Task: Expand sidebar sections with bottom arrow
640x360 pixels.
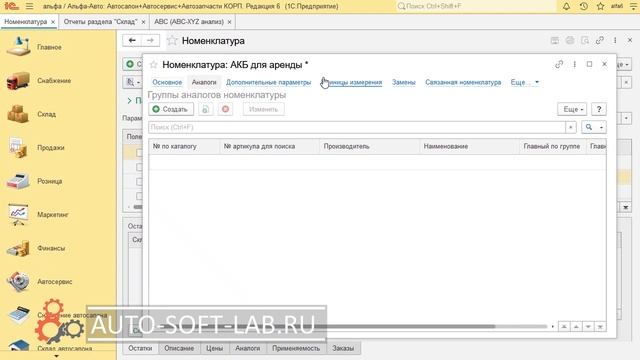Action: [57, 356]
